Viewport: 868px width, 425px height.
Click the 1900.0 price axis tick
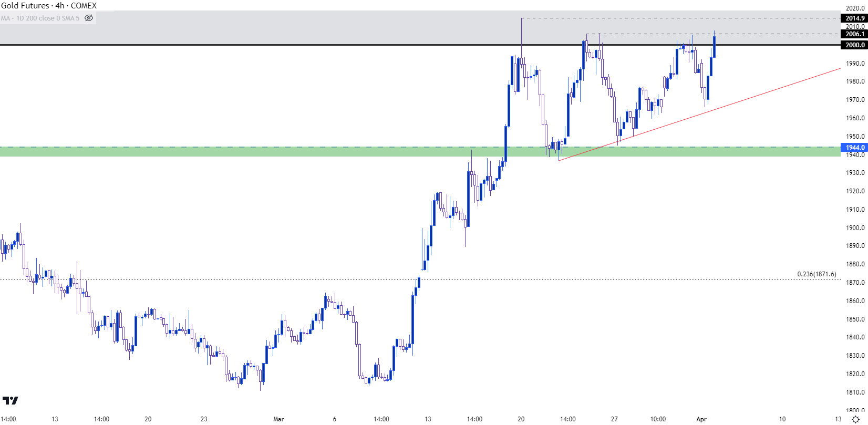855,228
